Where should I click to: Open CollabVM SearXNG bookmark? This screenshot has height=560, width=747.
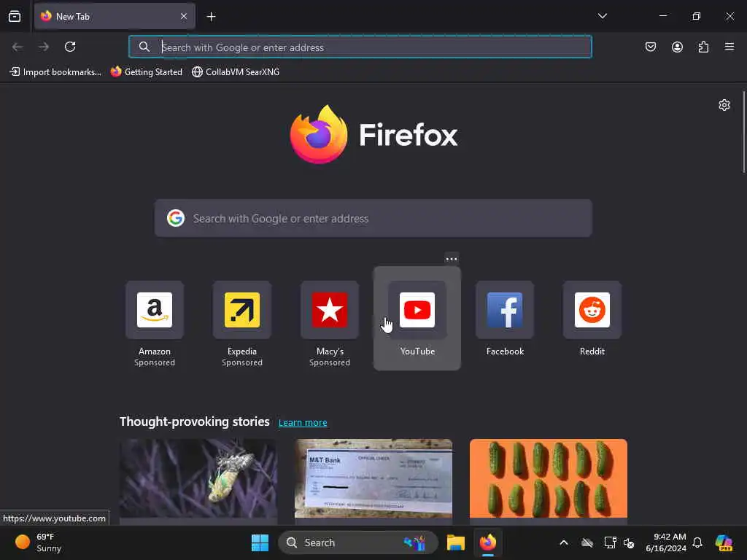coord(236,72)
